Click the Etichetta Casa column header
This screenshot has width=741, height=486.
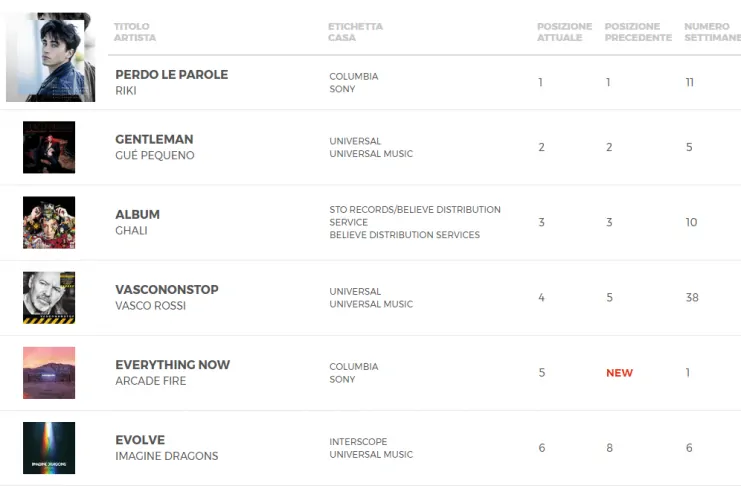coord(355,32)
